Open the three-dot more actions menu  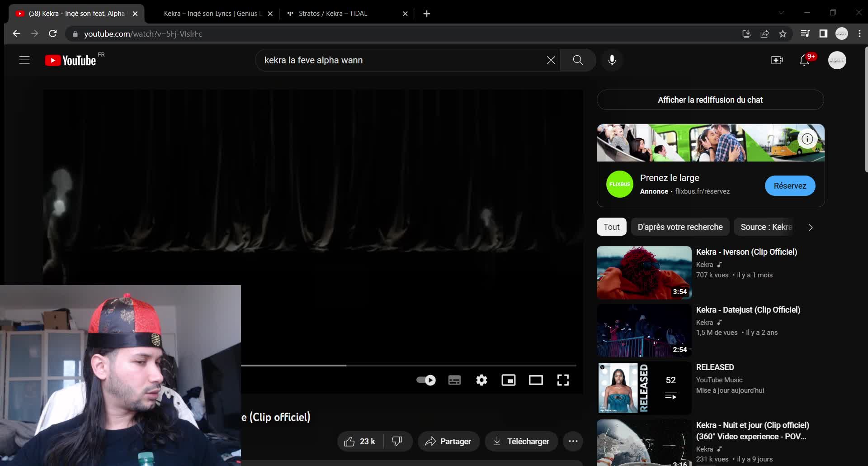click(573, 441)
